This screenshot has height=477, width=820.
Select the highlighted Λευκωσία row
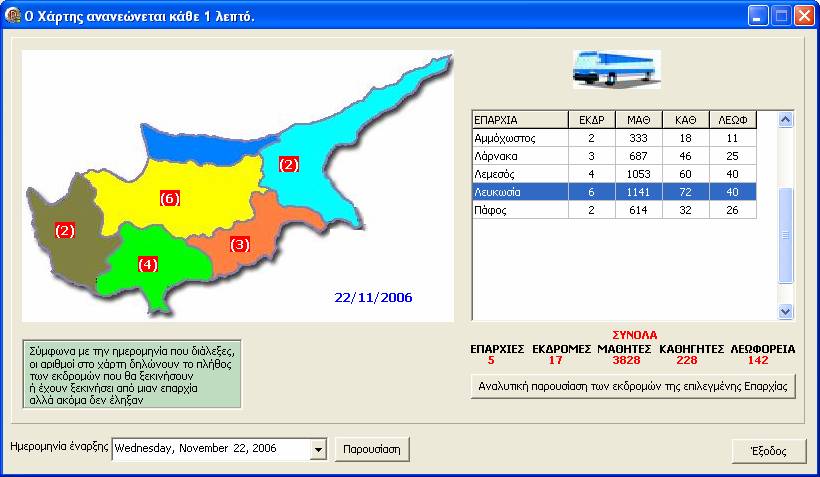(x=614, y=192)
